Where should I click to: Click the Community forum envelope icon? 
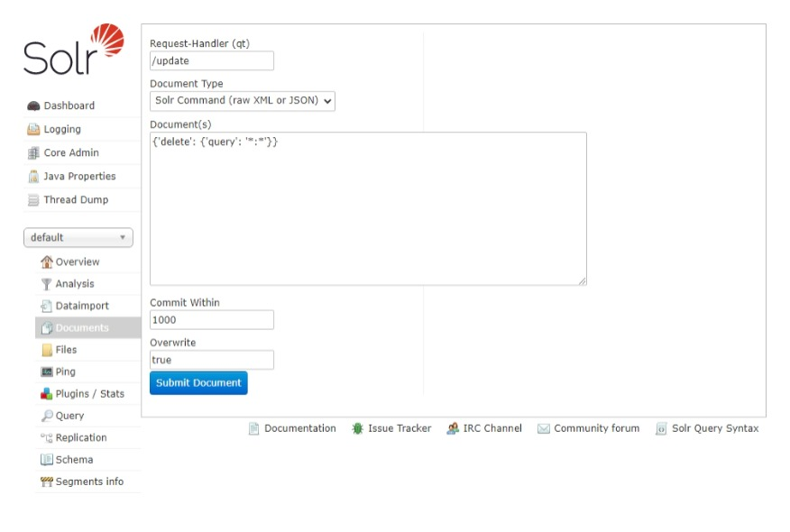543,428
